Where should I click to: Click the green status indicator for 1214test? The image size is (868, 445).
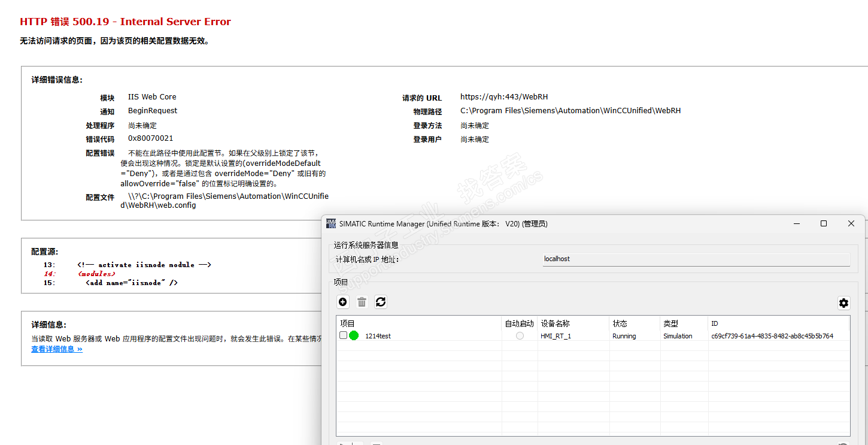pyautogui.click(x=354, y=335)
